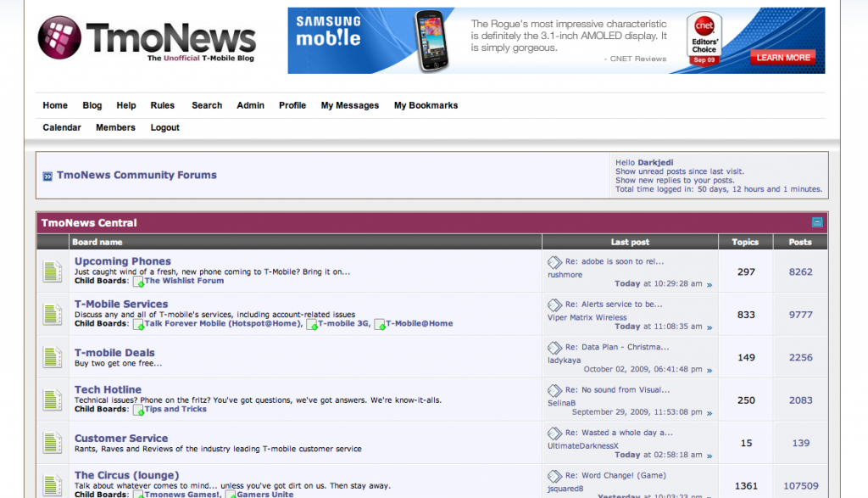This screenshot has width=868, height=498.
Task: Open Talk Forever Mobile child board
Action: 224,323
